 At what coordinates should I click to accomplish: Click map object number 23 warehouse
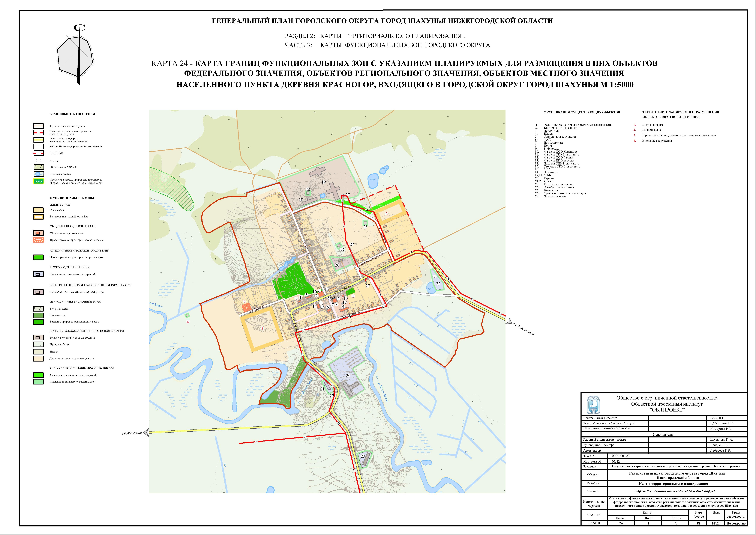[x=363, y=456]
